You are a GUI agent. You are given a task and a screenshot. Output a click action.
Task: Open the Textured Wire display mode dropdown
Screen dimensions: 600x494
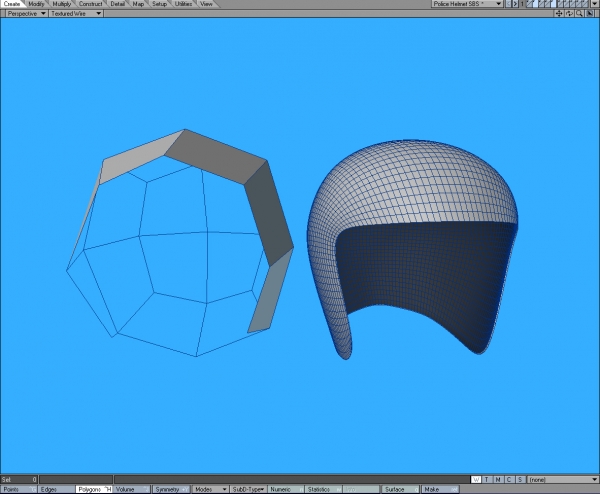[x=76, y=13]
